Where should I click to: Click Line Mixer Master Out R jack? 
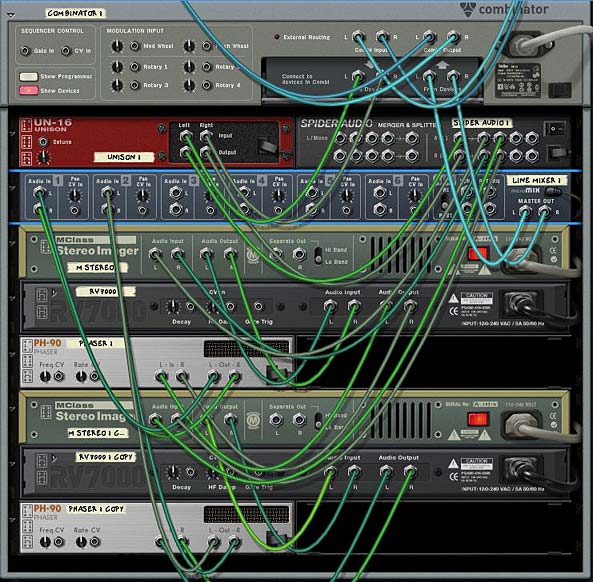click(x=545, y=212)
